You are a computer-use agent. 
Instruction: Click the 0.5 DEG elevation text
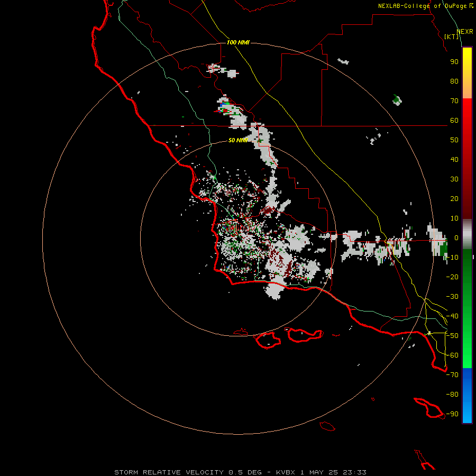click(x=245, y=472)
